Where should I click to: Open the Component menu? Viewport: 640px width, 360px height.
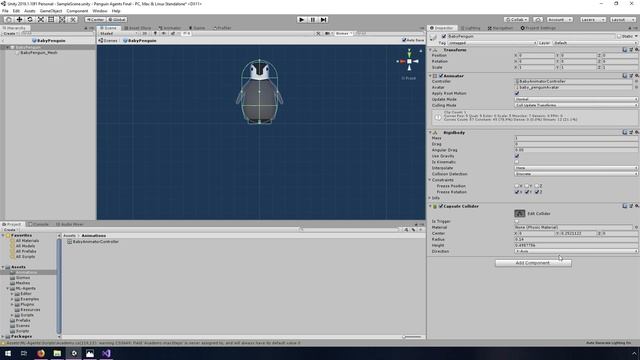click(77, 11)
